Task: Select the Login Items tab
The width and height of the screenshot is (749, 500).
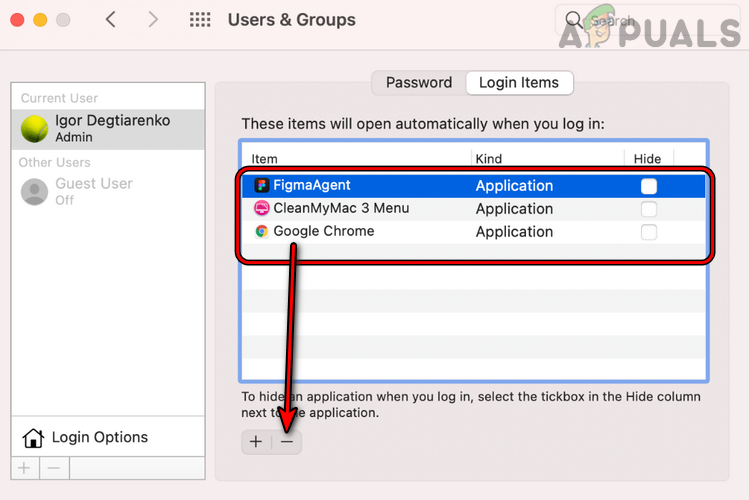Action: pyautogui.click(x=519, y=83)
